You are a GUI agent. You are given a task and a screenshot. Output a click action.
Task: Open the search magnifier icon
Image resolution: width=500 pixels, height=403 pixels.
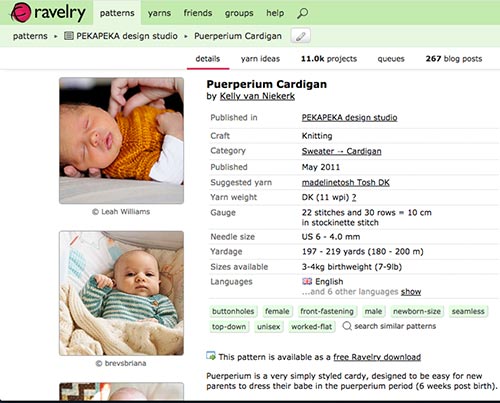(302, 13)
